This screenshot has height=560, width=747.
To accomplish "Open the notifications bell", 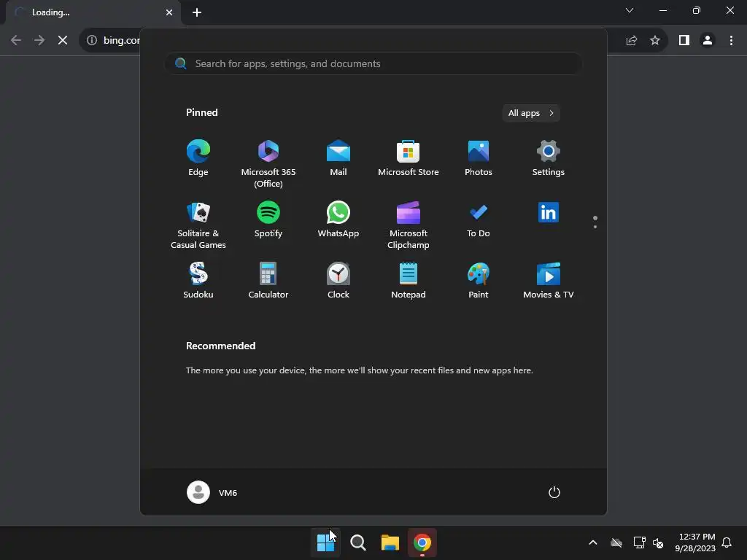I will point(727,542).
